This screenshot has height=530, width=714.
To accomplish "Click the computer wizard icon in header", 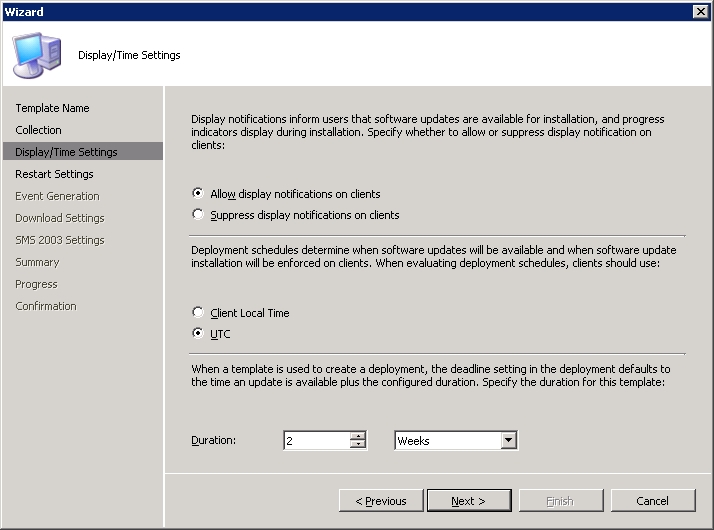I will coord(37,55).
